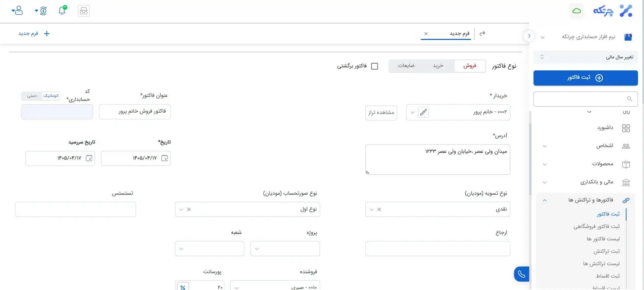The height and width of the screenshot is (290, 644).
Task: Click the sidebar search input
Action: [585, 99]
